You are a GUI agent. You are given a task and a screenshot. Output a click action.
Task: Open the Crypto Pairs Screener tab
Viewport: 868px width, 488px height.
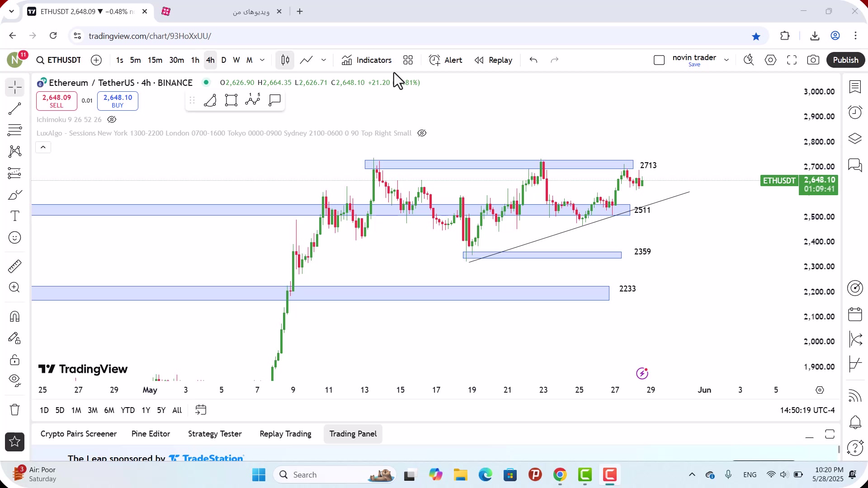click(x=79, y=434)
